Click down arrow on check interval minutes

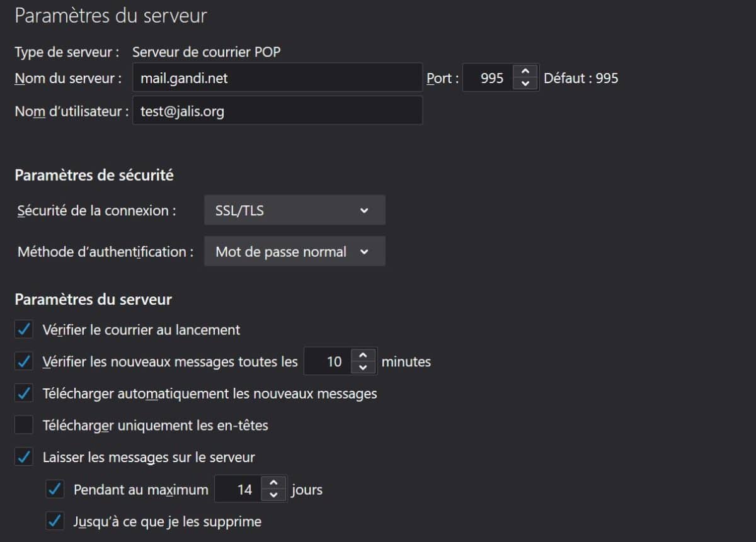pos(363,368)
